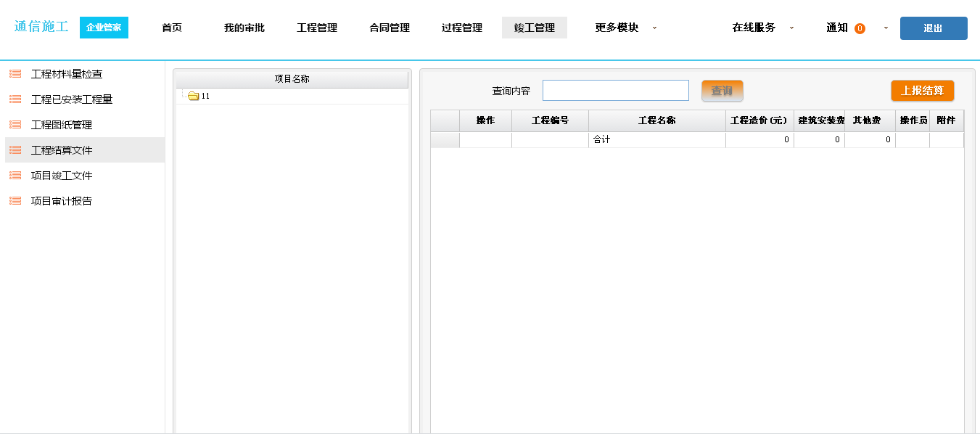Viewport: 980px width, 434px height.
Task: Click the 操作员 column header
Action: tap(913, 120)
